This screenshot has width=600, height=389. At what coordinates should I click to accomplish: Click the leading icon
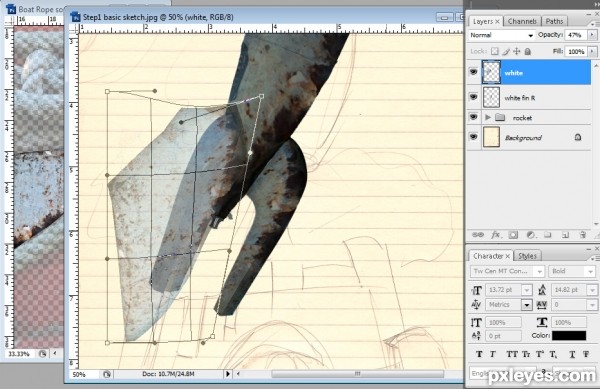[x=542, y=290]
